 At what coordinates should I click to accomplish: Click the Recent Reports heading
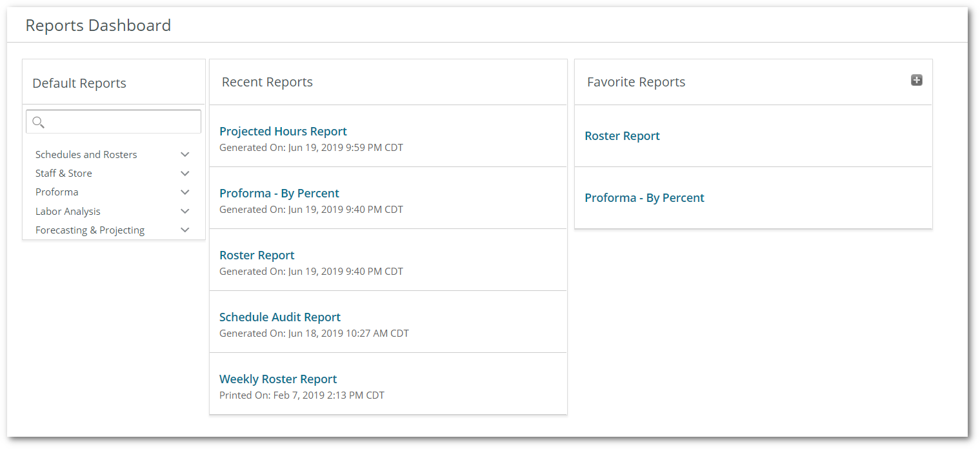point(267,82)
